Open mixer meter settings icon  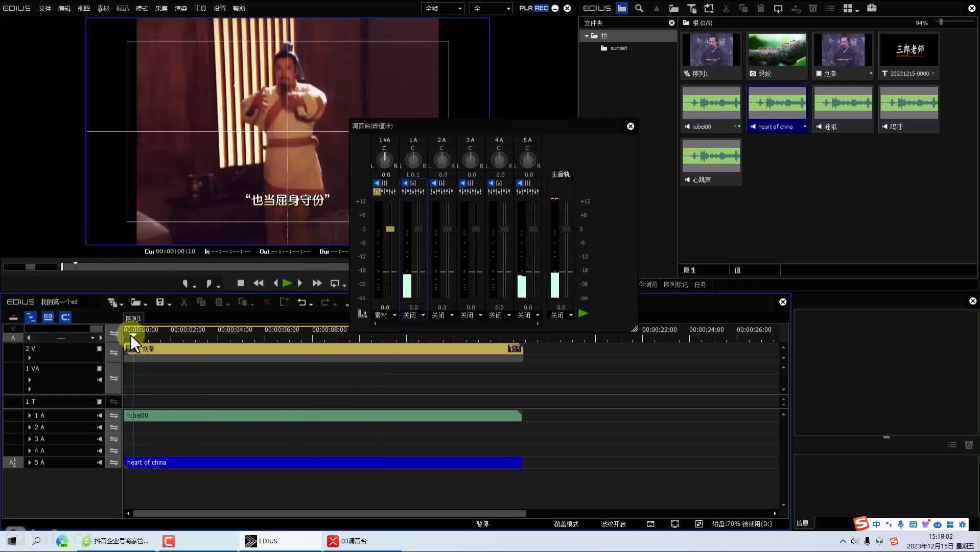click(362, 314)
